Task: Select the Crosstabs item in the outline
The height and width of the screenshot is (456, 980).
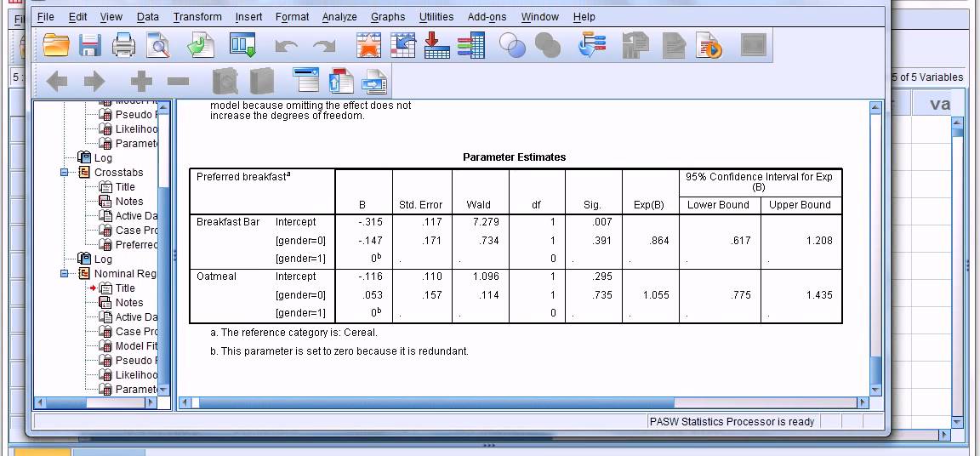Action: [118, 173]
